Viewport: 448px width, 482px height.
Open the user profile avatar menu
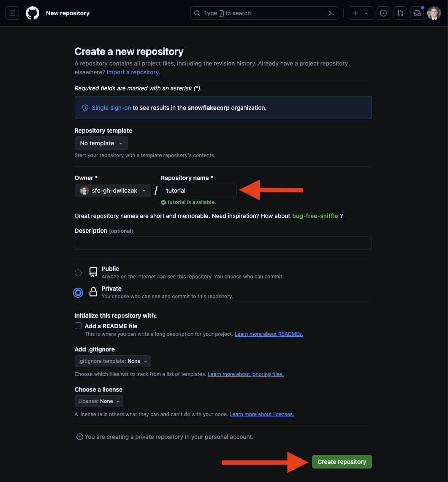tap(434, 13)
